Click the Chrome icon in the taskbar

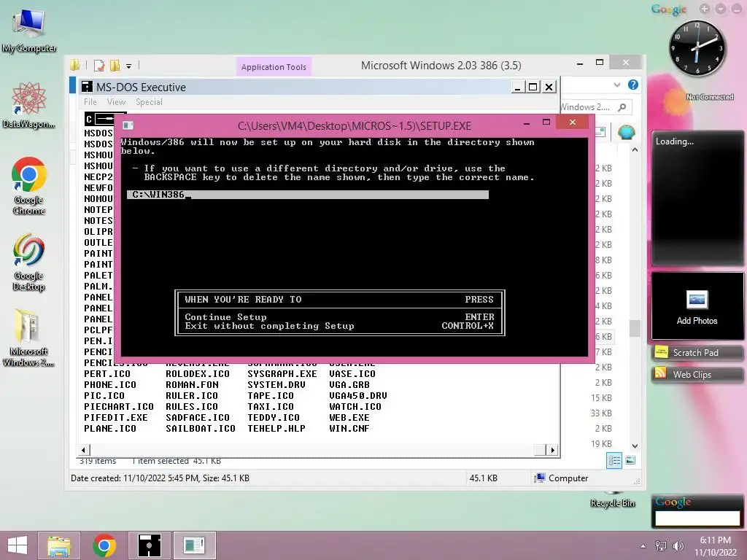[104, 545]
